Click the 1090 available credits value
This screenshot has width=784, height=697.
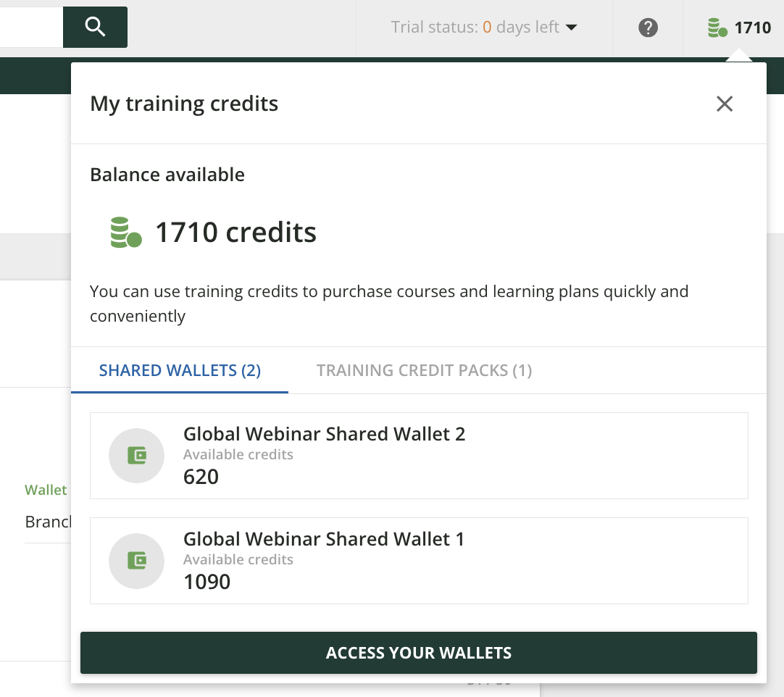coord(207,582)
